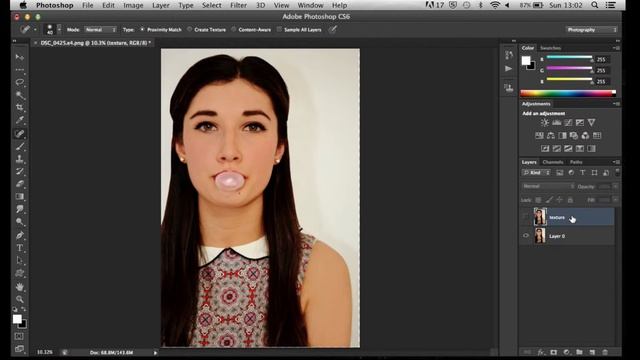Select the Eyedropper tool
The height and width of the screenshot is (360, 640).
coord(20,120)
